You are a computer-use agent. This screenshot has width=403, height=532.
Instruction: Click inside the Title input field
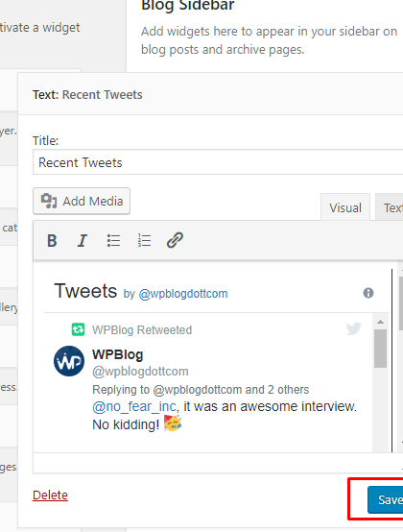pyautogui.click(x=218, y=162)
